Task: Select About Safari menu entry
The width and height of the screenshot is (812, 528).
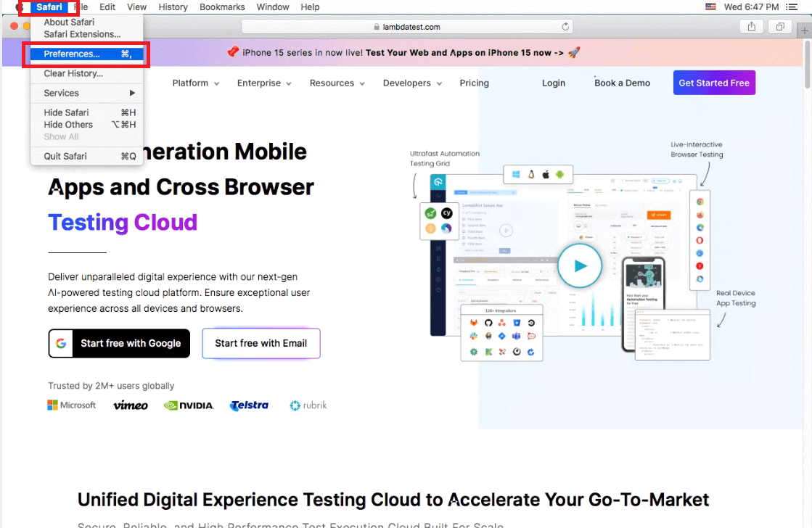Action: (86, 22)
